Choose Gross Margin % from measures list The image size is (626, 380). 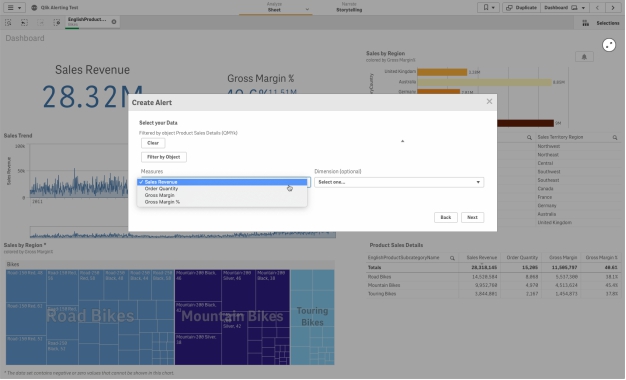[x=162, y=202]
